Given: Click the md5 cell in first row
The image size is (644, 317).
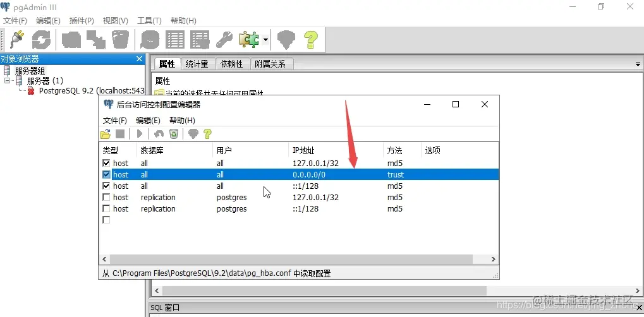Looking at the screenshot, I should [395, 163].
